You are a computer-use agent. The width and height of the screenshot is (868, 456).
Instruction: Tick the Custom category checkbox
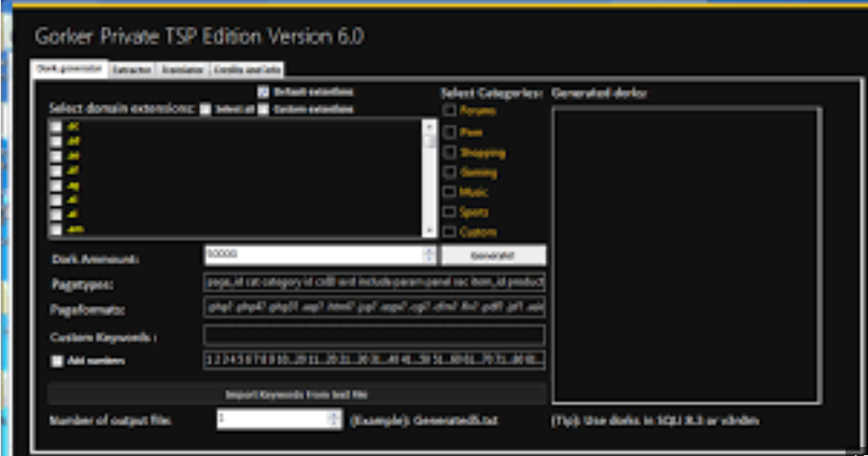[x=450, y=232]
